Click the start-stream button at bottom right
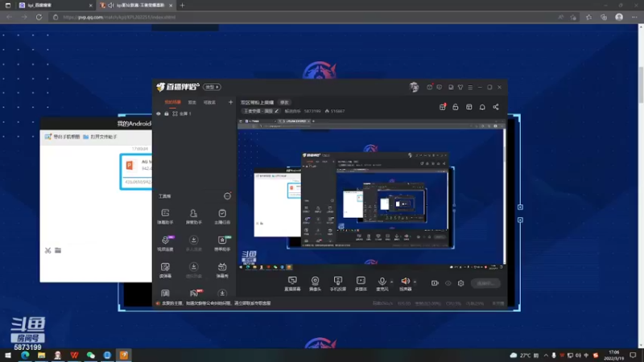Screen dimensions: 644x362 pos(485,283)
